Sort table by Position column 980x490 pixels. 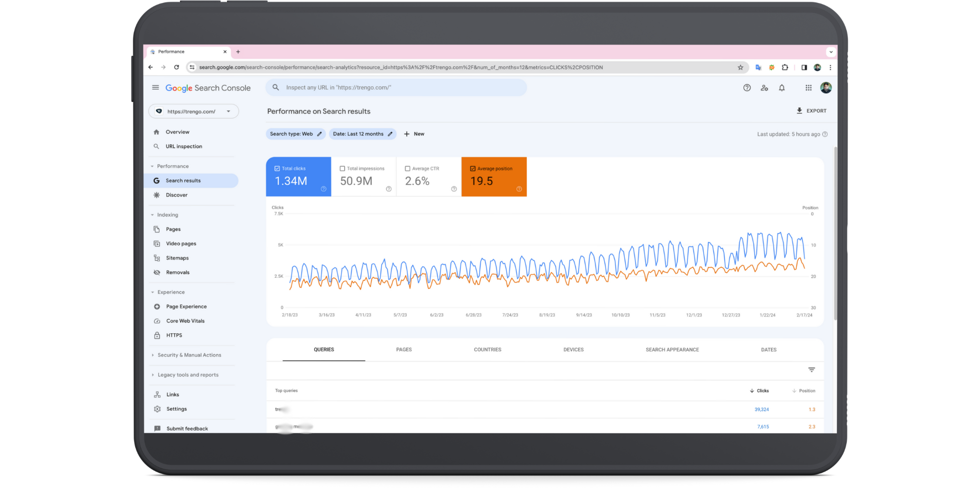(x=804, y=391)
